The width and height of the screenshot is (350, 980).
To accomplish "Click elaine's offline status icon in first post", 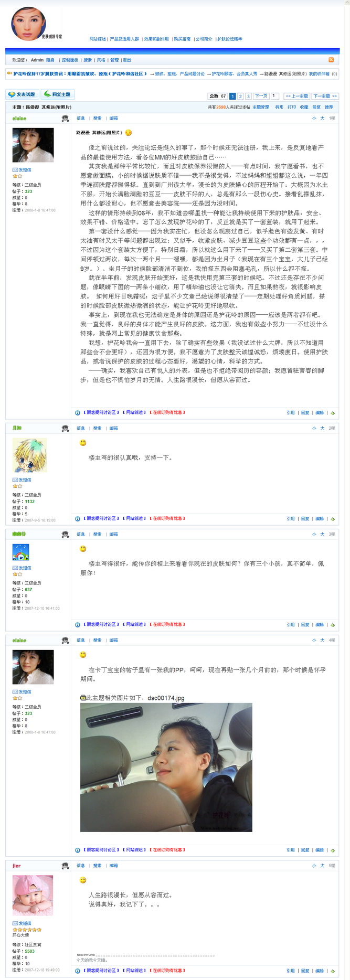I will click(x=65, y=119).
